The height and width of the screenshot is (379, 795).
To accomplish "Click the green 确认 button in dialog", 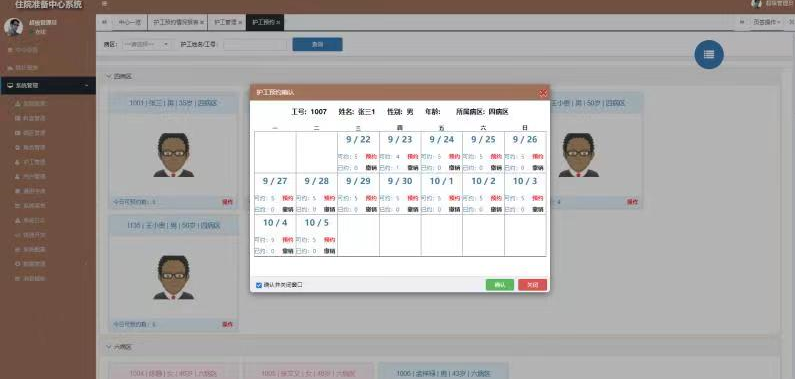I will 499,285.
